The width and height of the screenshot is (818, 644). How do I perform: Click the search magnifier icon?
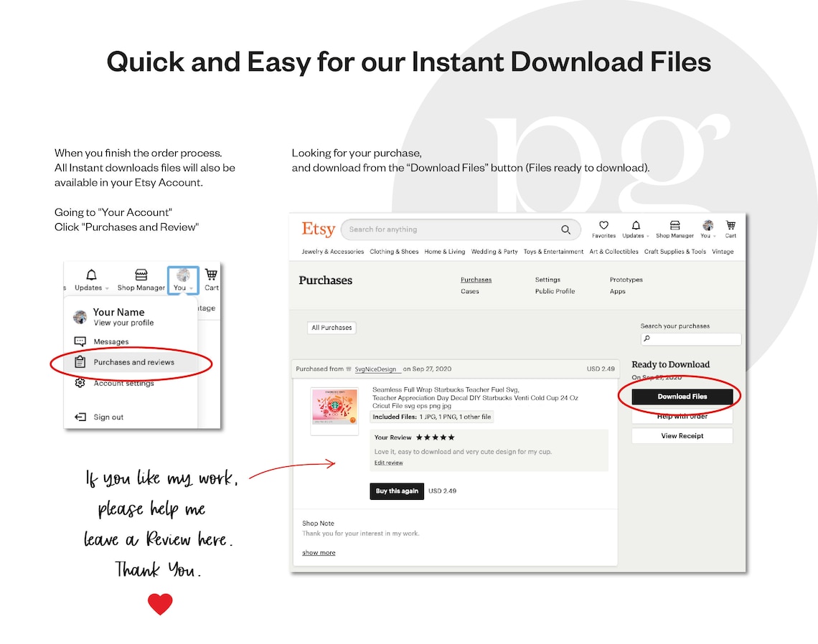pos(565,229)
